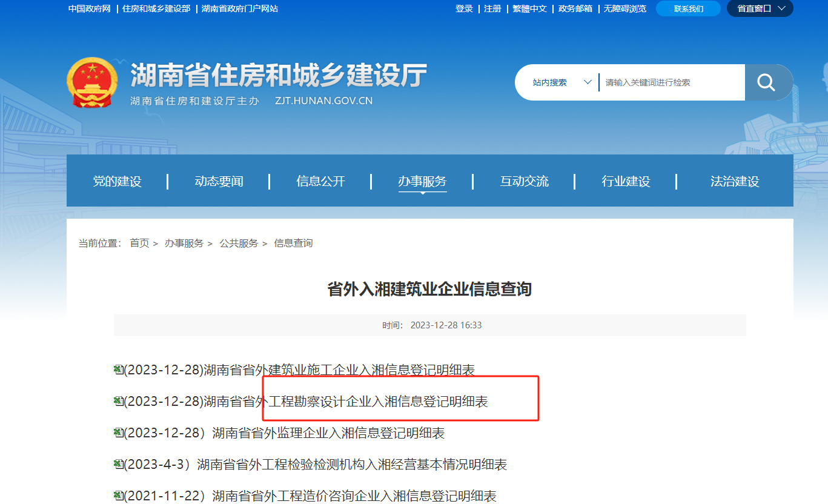Open 湖南省省外建筑业施工企业入湘信息登记明细表
This screenshot has height=504, width=828.
point(299,370)
